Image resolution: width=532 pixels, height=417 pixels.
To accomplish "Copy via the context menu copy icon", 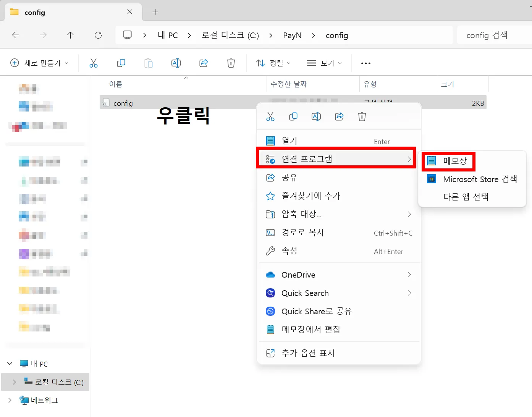I will point(293,116).
